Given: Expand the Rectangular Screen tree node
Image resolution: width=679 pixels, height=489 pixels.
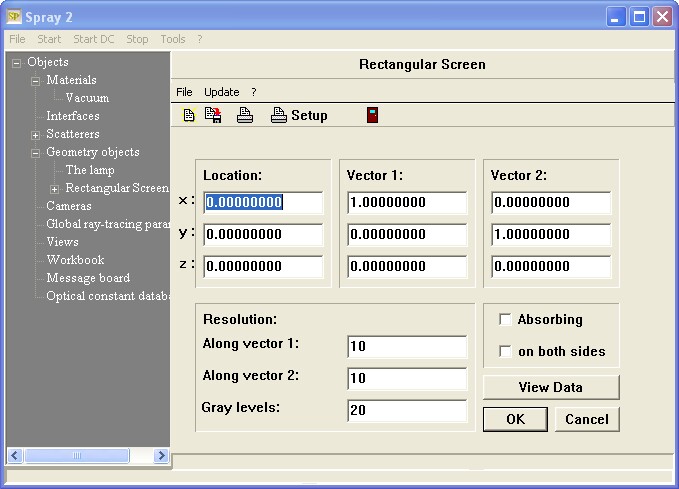Looking at the screenshot, I should (55, 189).
